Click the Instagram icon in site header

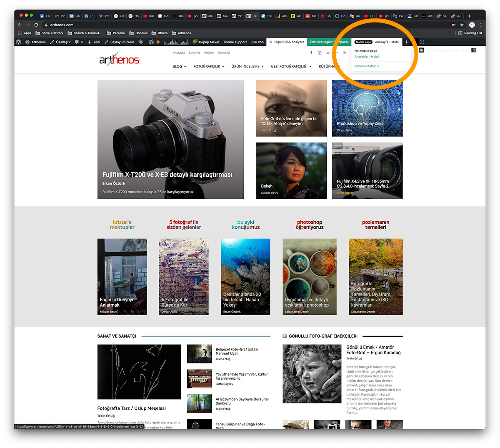click(320, 53)
